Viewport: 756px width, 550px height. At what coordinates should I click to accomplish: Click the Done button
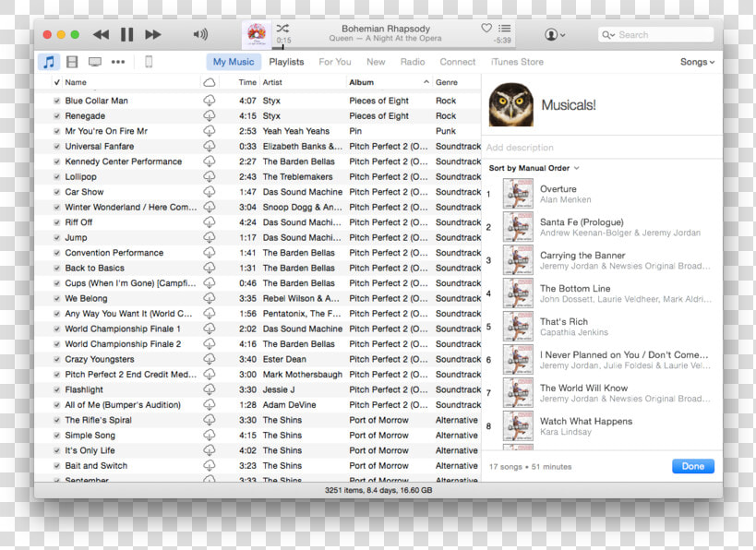(693, 466)
